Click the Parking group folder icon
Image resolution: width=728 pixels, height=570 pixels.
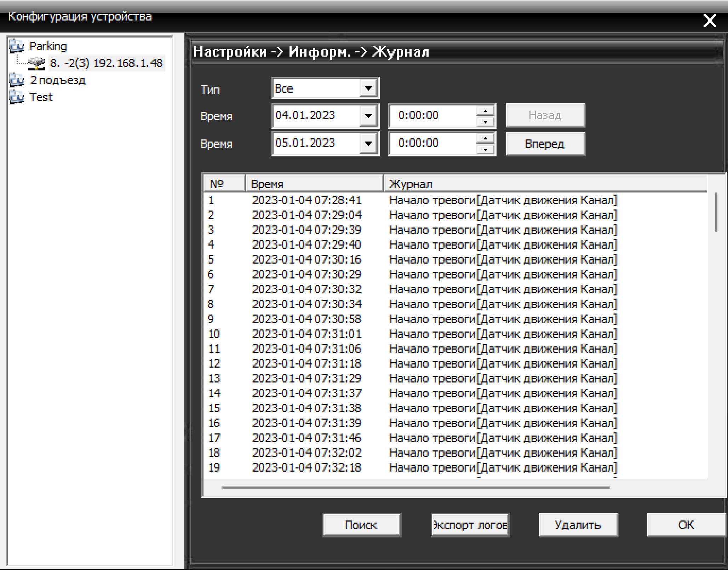(x=16, y=46)
